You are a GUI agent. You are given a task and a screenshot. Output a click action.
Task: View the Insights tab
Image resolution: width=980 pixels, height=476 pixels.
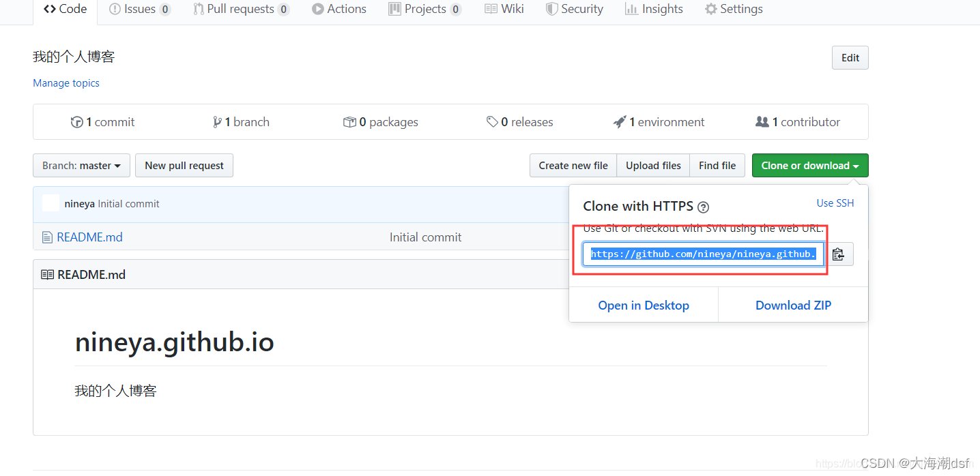[654, 9]
